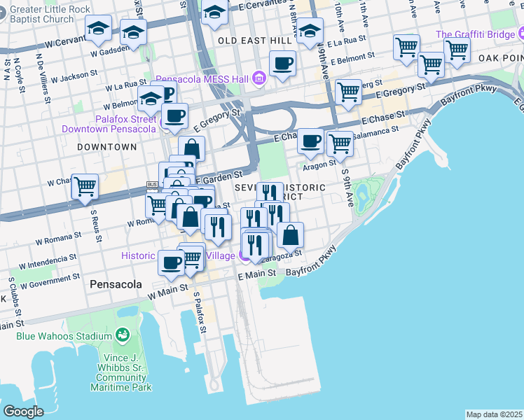Click the OLD EAST HILL neighborhood label

255,41
